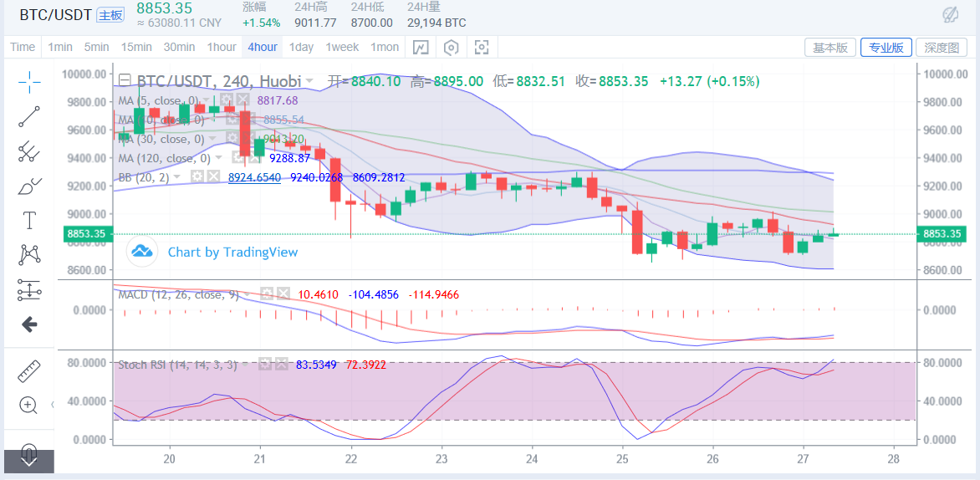
Task: Select the trend line drawing tool
Action: [x=29, y=117]
